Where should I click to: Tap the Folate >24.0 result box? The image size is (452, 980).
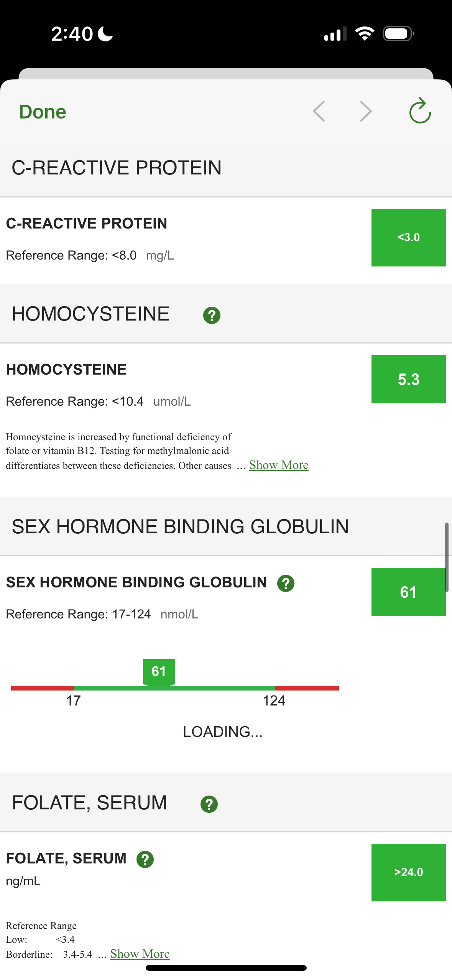[408, 872]
